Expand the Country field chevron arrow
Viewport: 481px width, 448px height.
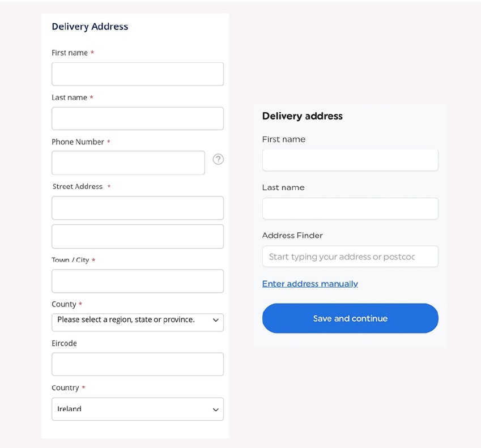tap(215, 408)
